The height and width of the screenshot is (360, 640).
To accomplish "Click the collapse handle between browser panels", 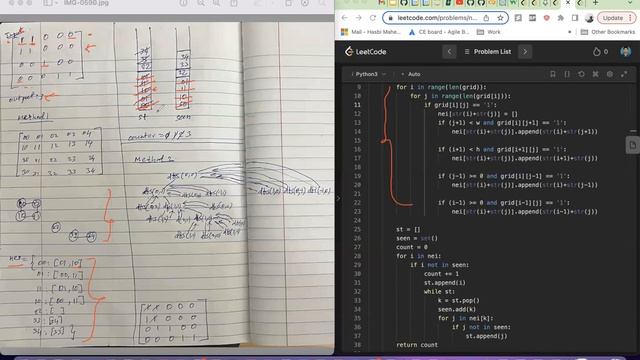I will pos(338,198).
